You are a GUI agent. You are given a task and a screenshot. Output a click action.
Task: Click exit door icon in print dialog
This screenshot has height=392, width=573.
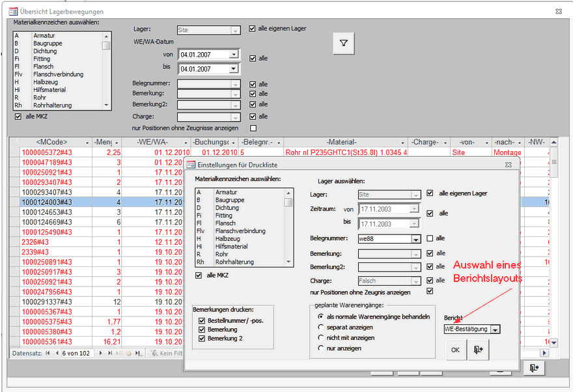[478, 350]
